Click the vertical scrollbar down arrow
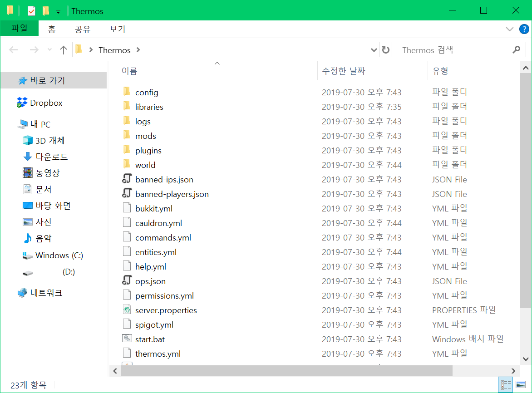This screenshot has height=393, width=532. (526, 359)
